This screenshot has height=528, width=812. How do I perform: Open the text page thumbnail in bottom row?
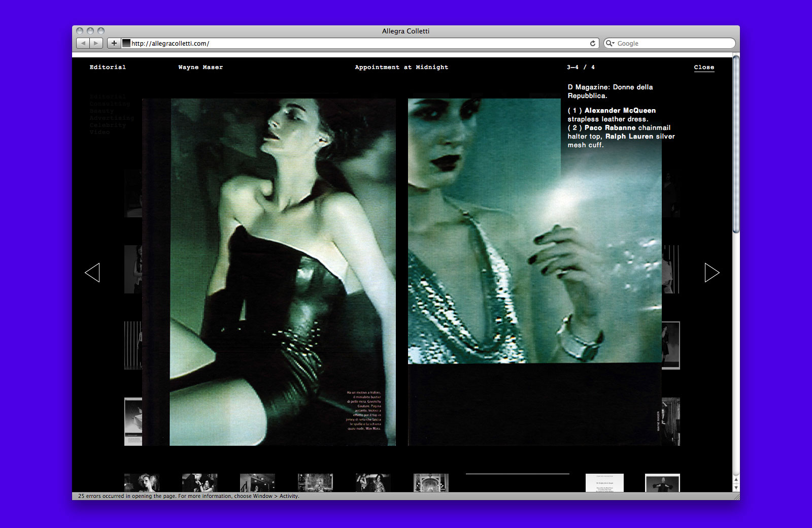[604, 483]
